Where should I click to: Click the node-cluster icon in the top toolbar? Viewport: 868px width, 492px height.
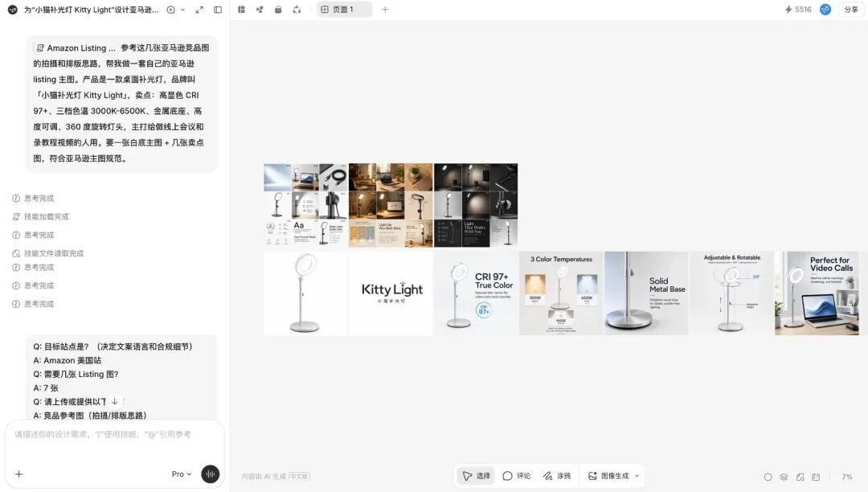260,10
